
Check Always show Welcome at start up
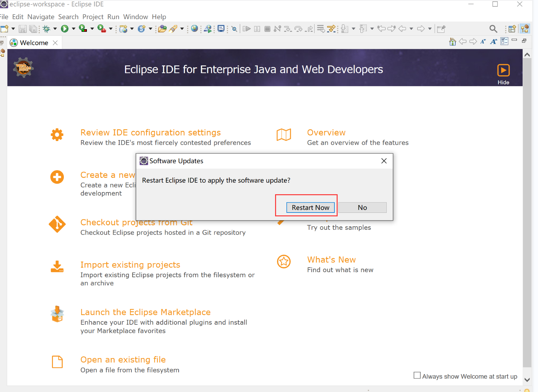click(417, 375)
